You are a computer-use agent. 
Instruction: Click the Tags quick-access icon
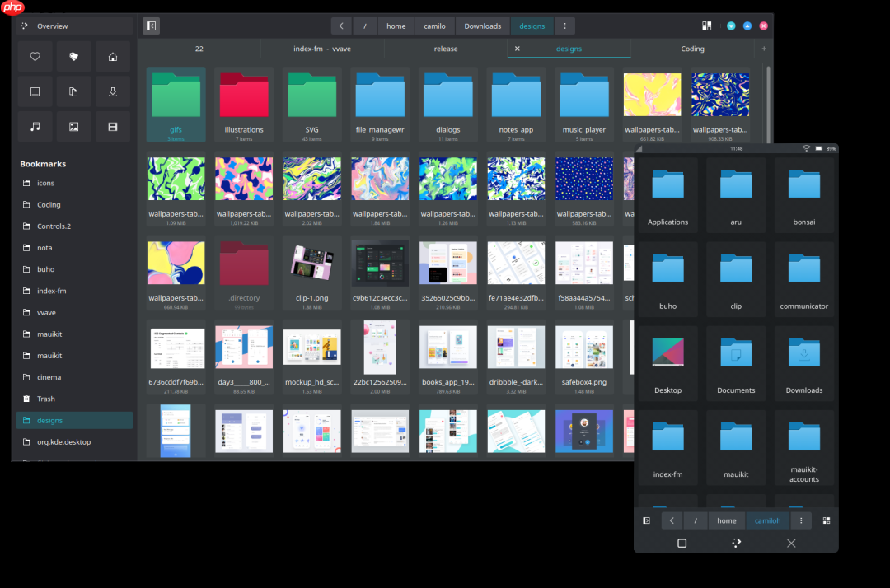tap(73, 57)
